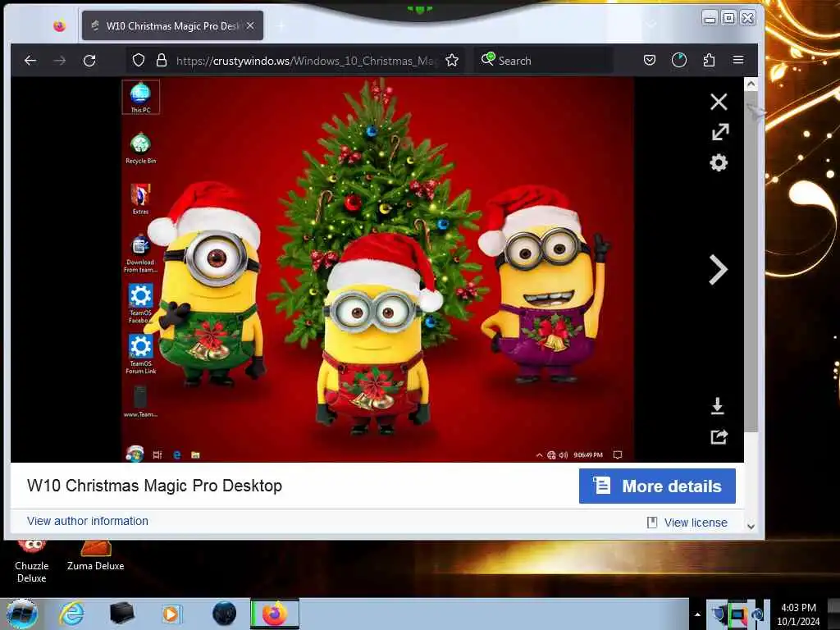Share or embed this file icon

pyautogui.click(x=719, y=437)
